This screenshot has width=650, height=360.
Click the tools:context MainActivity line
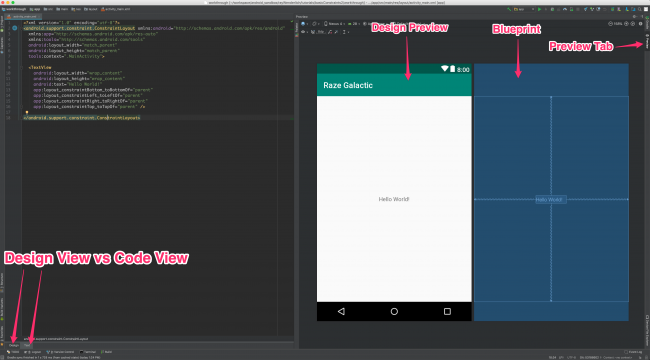tap(67, 56)
